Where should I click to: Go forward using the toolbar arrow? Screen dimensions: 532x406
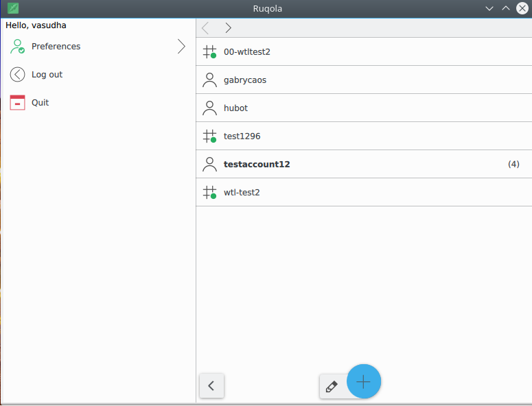(229, 28)
